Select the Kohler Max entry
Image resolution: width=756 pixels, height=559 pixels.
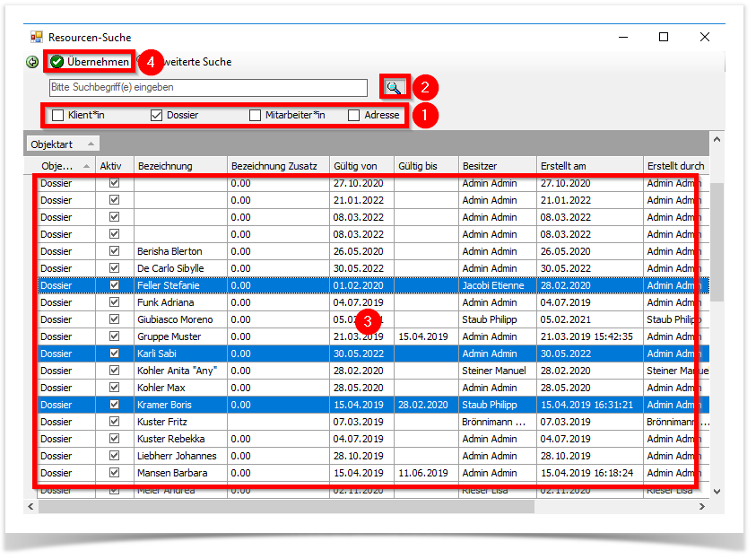pos(373,388)
